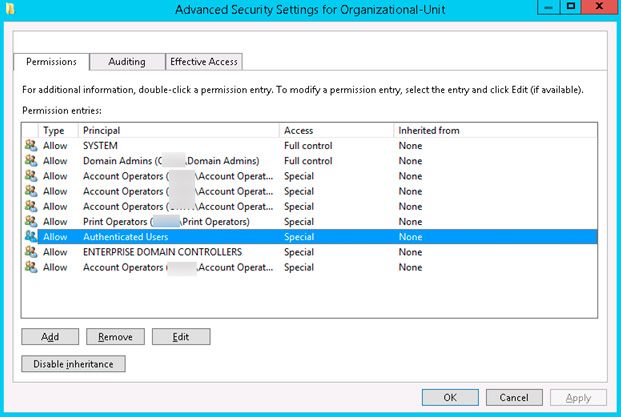Viewport: 621px width, 417px height.
Task: Click the Cancel button
Action: (513, 398)
